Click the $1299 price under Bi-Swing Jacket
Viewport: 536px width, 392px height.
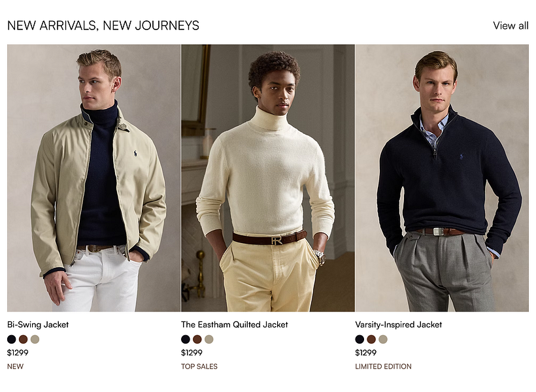pyautogui.click(x=18, y=353)
